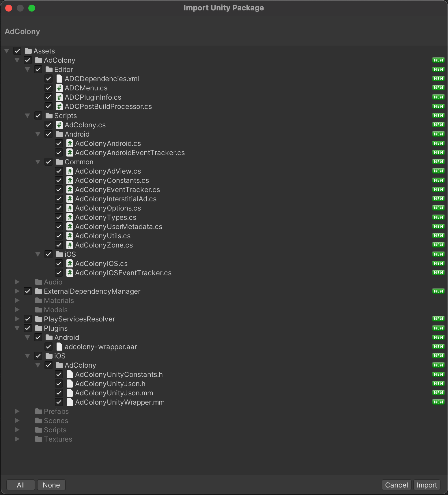Select the grayed-out Scripts folder row
Viewport: 448px width, 495px height.
[224, 430]
